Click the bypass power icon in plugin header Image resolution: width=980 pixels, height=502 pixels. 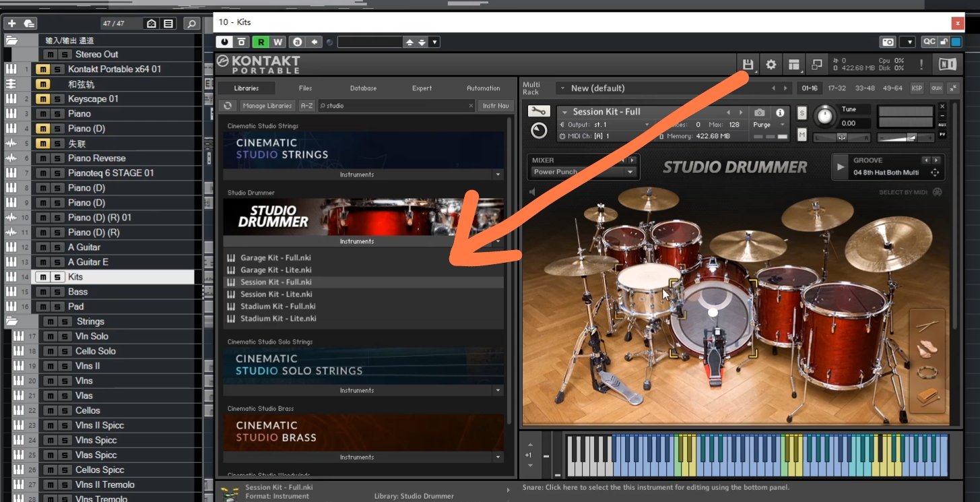coord(224,42)
